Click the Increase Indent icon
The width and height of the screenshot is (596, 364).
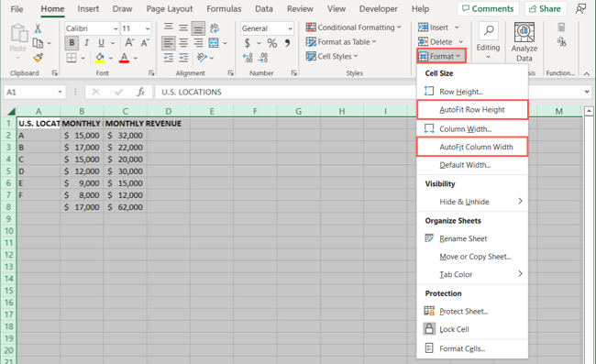pos(183,58)
